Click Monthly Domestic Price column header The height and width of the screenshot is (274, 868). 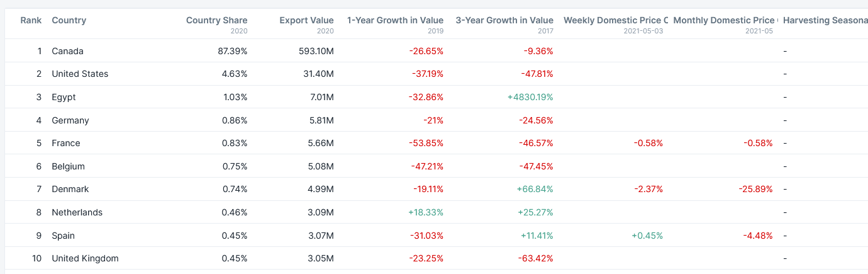pyautogui.click(x=725, y=20)
